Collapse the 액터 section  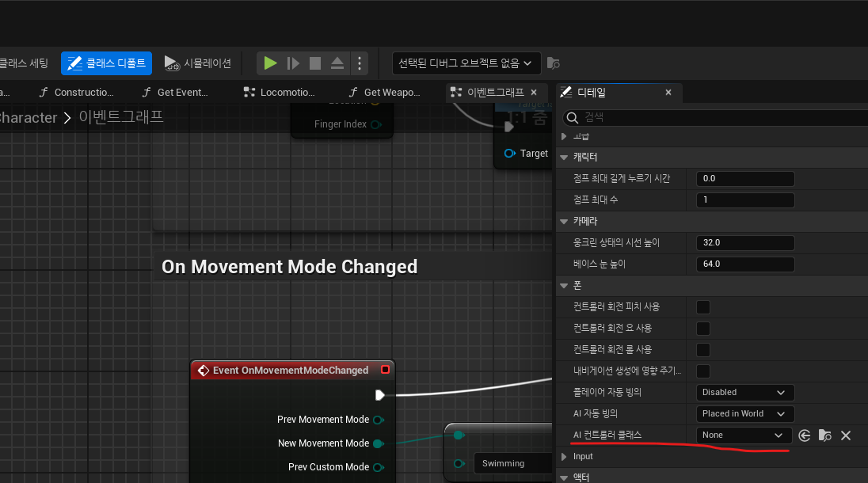[564, 477]
